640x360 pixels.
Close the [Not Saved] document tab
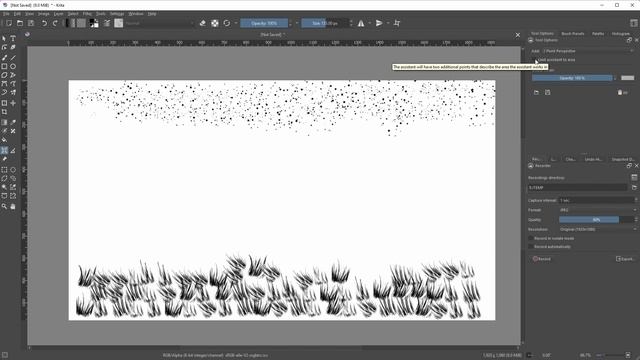(518, 35)
